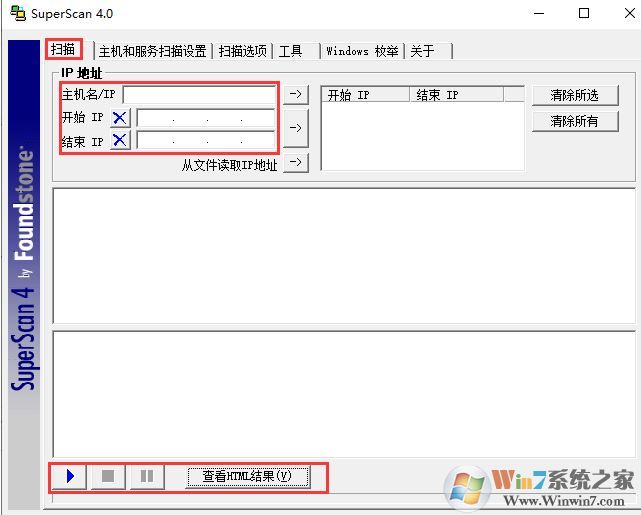The width and height of the screenshot is (641, 515).
Task: Open the 扫描 tab
Action: [x=63, y=49]
